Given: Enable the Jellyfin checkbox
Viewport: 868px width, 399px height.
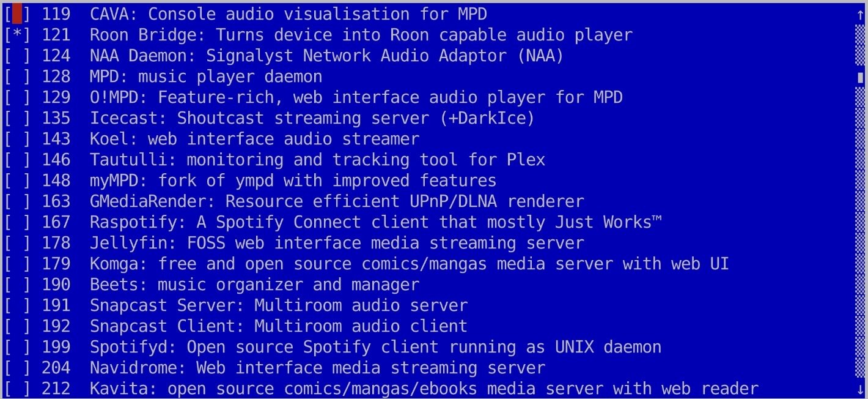Looking at the screenshot, I should point(17,243).
